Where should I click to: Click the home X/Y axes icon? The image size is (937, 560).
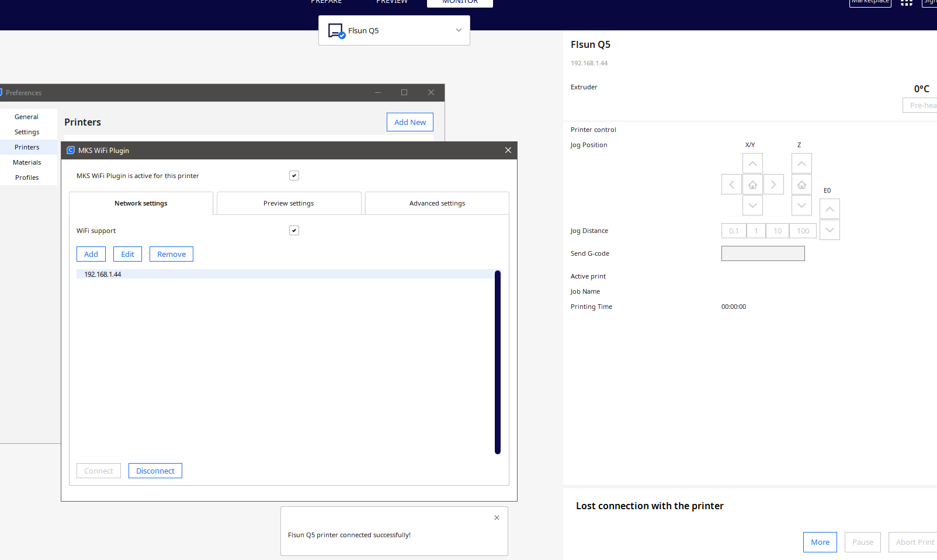tap(752, 184)
